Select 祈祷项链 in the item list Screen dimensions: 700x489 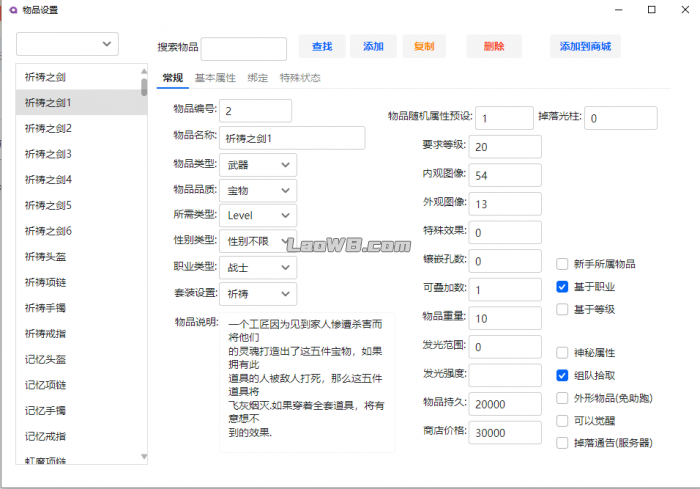click(79, 282)
